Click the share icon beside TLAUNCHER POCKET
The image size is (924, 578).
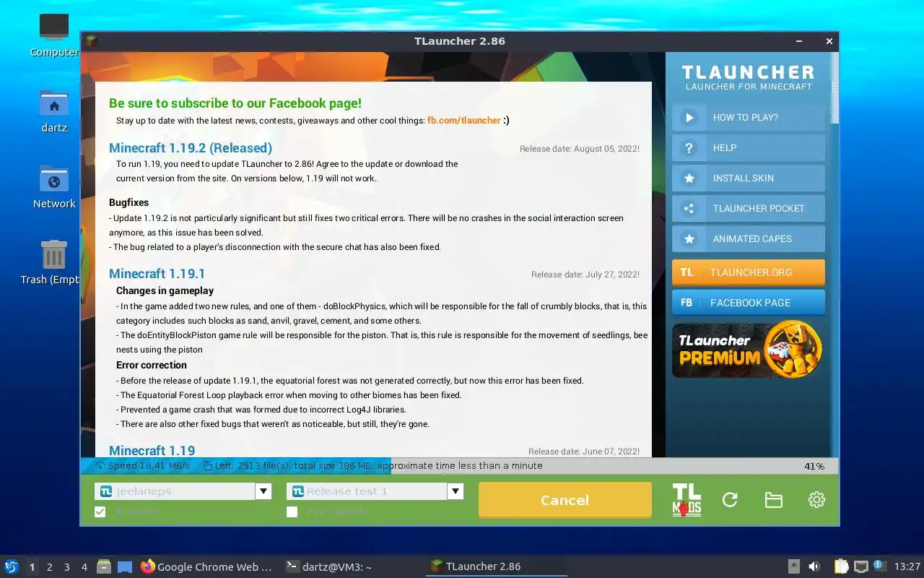[x=689, y=209]
